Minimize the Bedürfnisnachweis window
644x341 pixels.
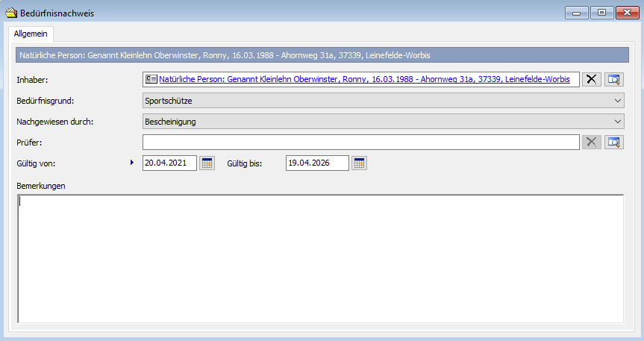[x=577, y=13]
